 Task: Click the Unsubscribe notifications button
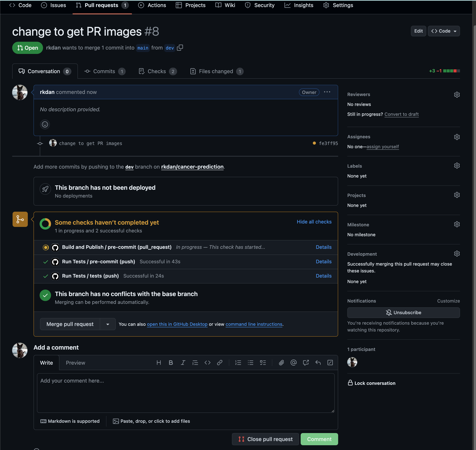click(x=403, y=313)
